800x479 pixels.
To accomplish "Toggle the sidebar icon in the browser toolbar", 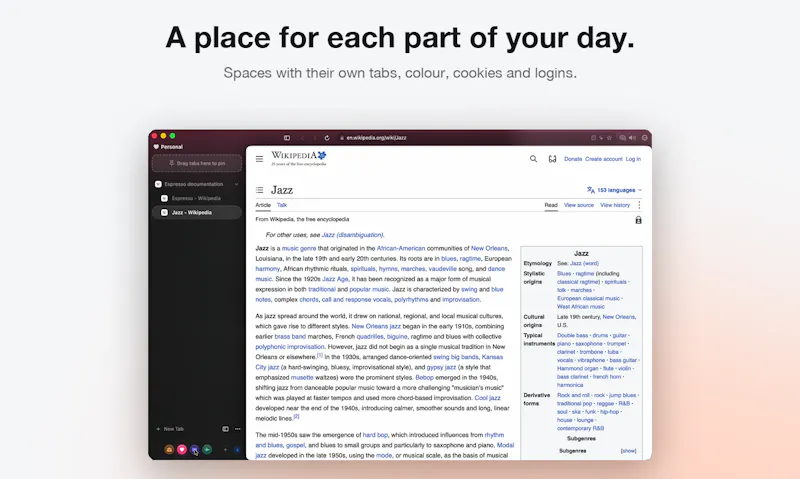I will click(287, 138).
